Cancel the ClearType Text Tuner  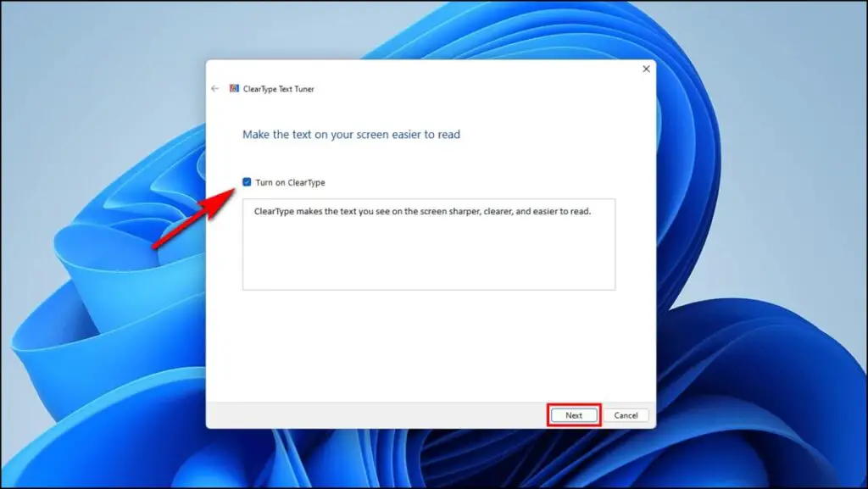(626, 415)
